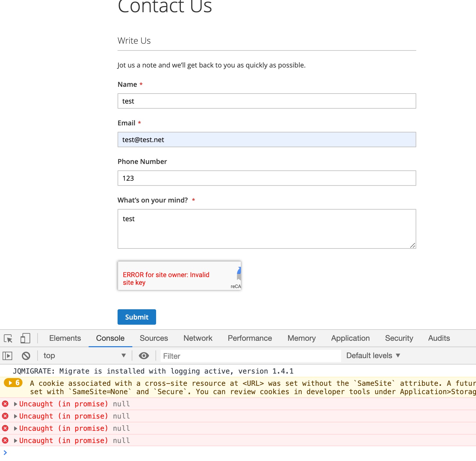The height and width of the screenshot is (461, 476).
Task: Open the Default levels dropdown
Action: coord(373,356)
